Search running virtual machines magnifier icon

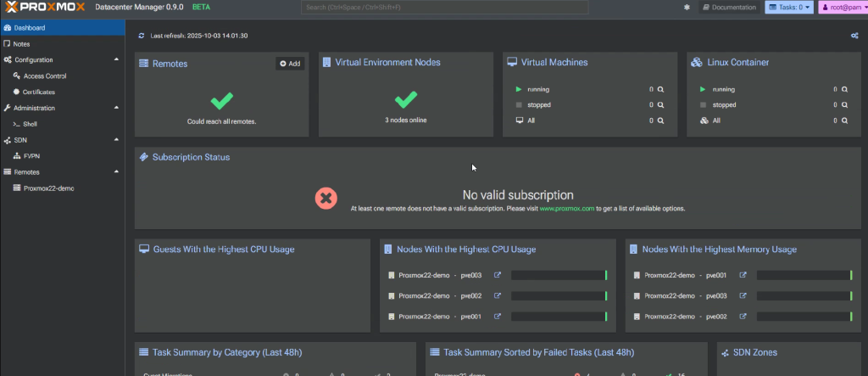[x=659, y=89]
